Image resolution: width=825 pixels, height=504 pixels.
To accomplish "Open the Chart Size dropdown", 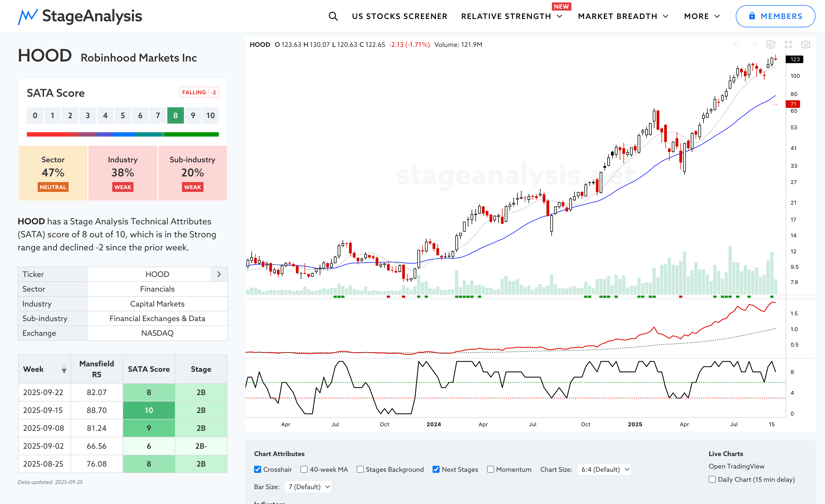I will click(604, 469).
